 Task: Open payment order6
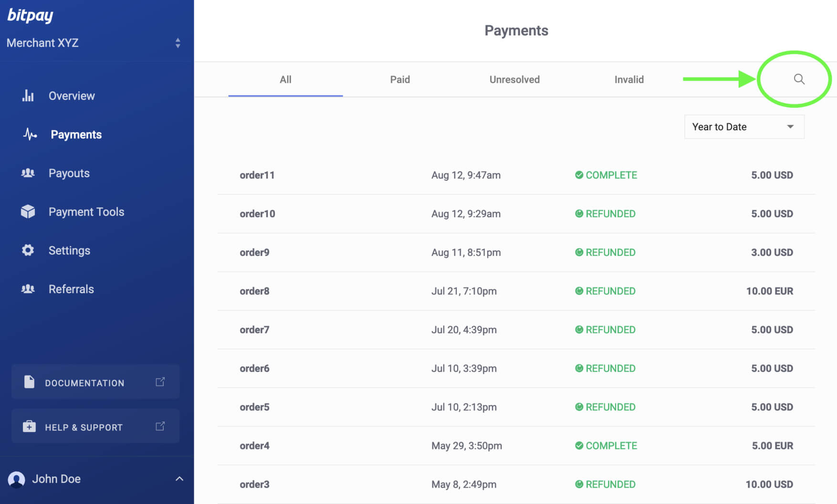[516, 368]
